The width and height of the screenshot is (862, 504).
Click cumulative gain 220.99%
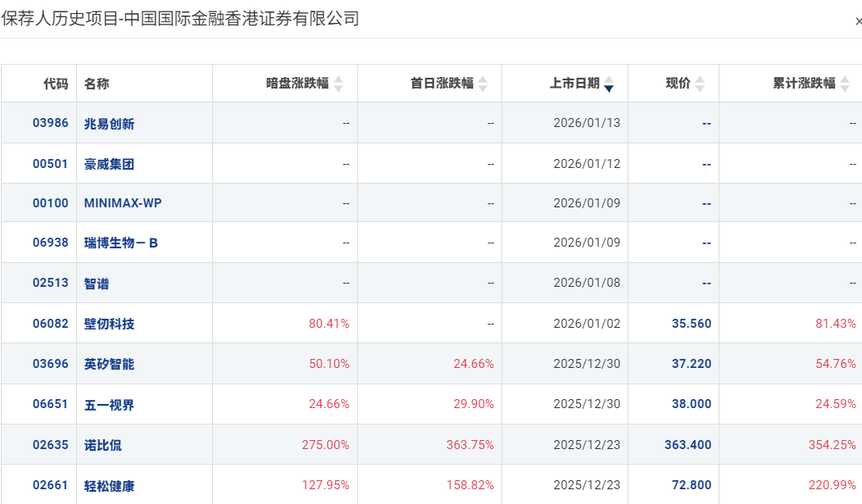(833, 485)
